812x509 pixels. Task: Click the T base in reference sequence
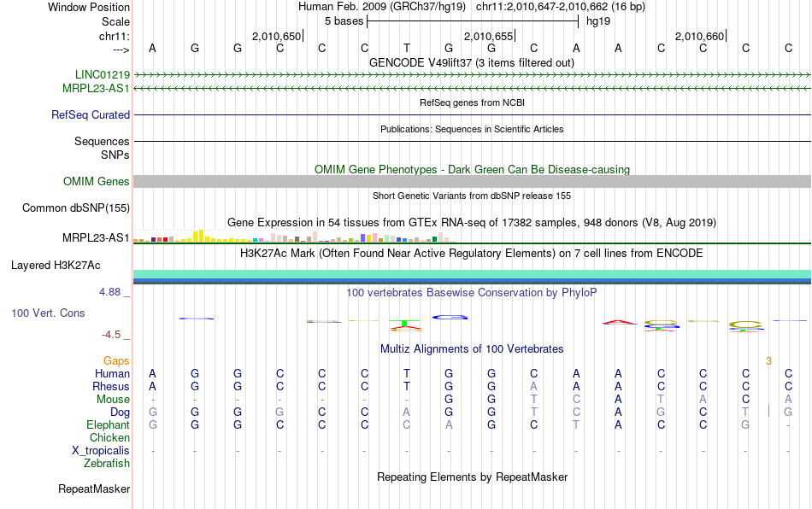coord(407,48)
